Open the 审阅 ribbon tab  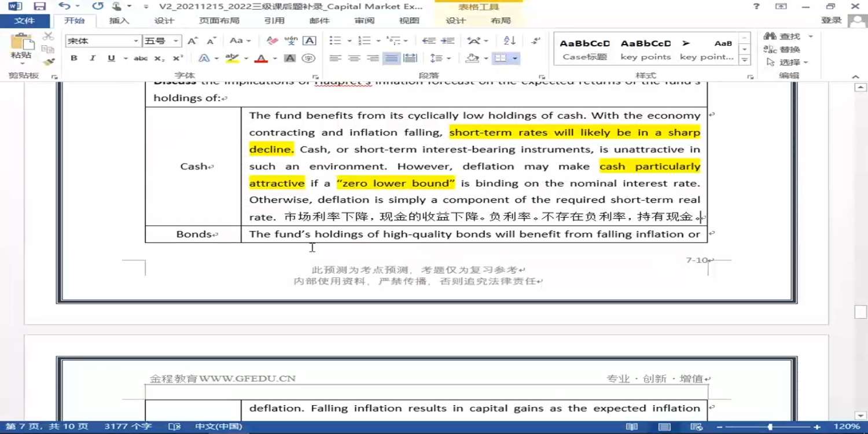coord(365,21)
